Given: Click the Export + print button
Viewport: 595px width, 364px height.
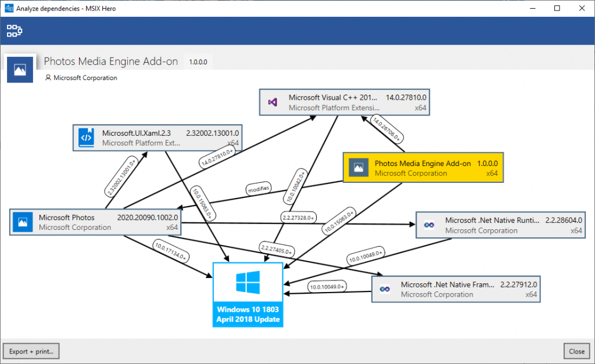Looking at the screenshot, I should click(31, 351).
